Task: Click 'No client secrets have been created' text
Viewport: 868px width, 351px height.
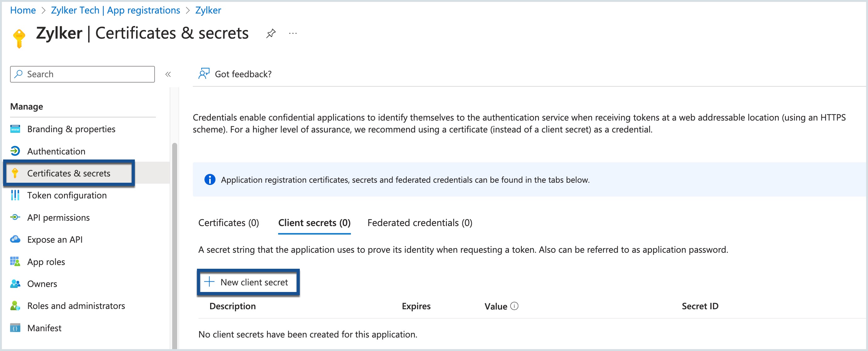Action: (x=308, y=334)
